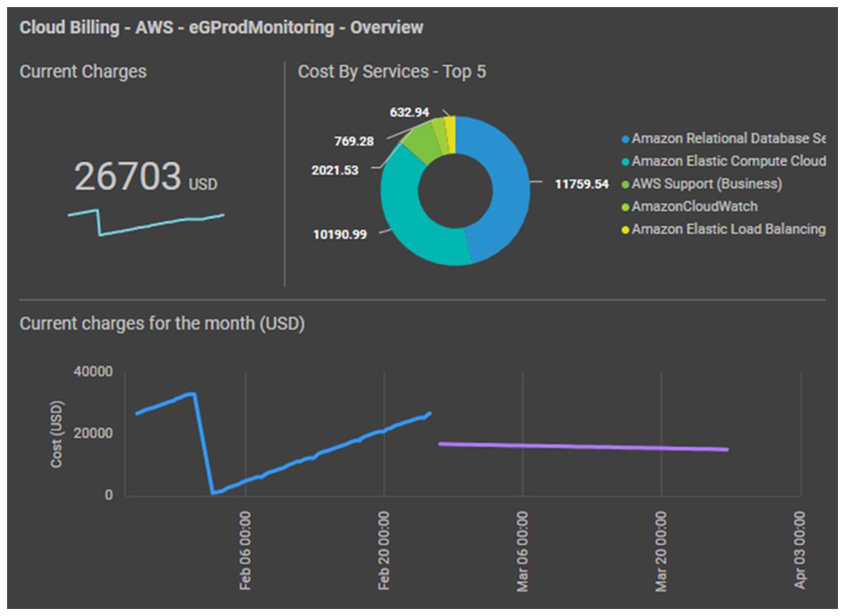Click the Cost By Services - Top 5 heading
The width and height of the screenshot is (845, 616).
point(392,72)
